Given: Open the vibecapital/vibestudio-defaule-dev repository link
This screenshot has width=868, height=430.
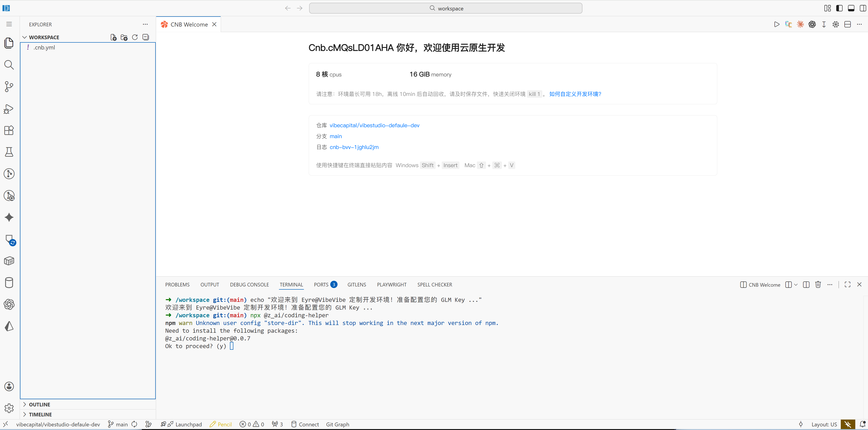Looking at the screenshot, I should (x=374, y=125).
